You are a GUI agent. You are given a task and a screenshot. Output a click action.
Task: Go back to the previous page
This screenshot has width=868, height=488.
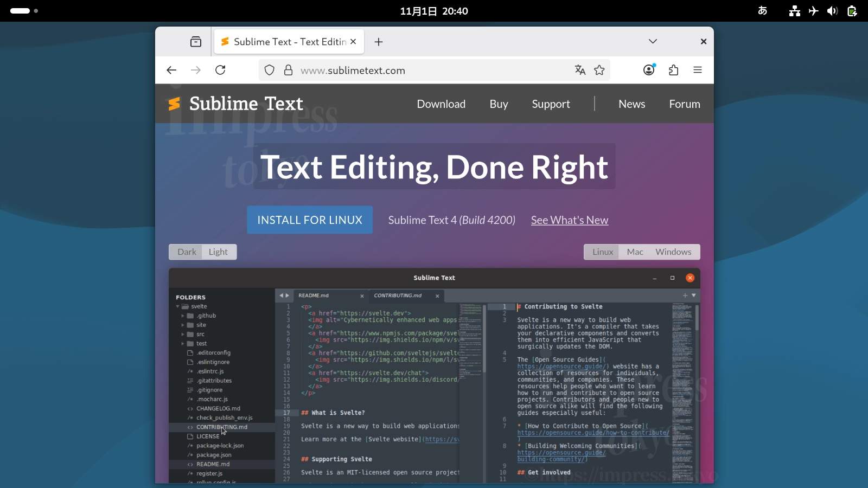[171, 70]
